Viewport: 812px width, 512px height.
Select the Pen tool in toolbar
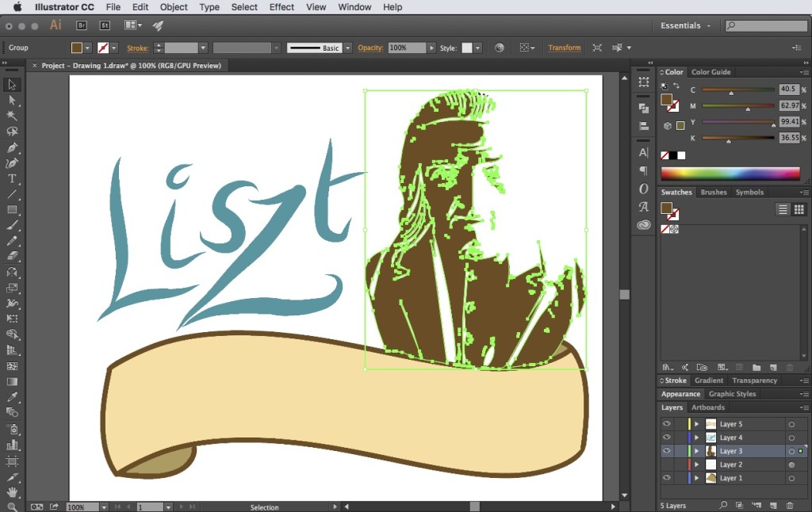coord(12,147)
